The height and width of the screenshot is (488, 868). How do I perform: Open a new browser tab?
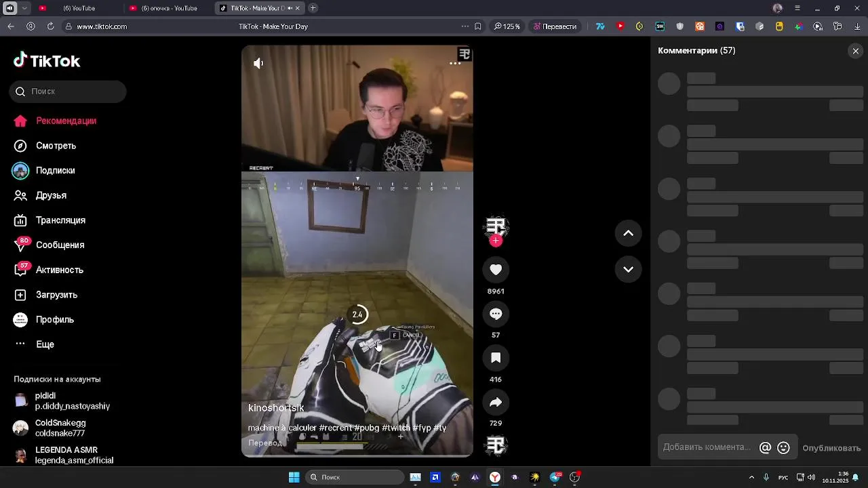point(313,8)
